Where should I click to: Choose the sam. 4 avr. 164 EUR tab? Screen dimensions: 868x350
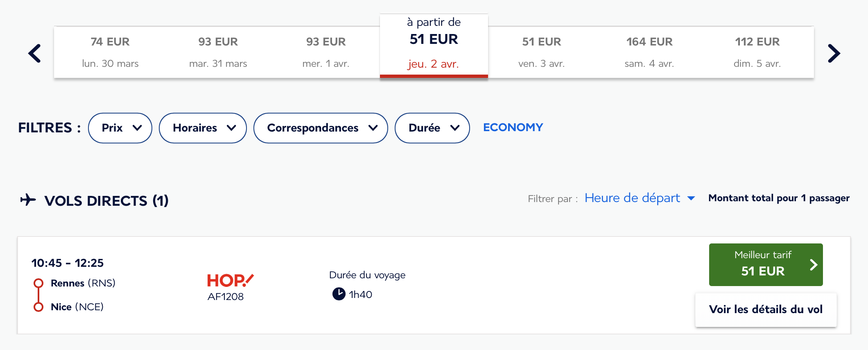tap(649, 52)
